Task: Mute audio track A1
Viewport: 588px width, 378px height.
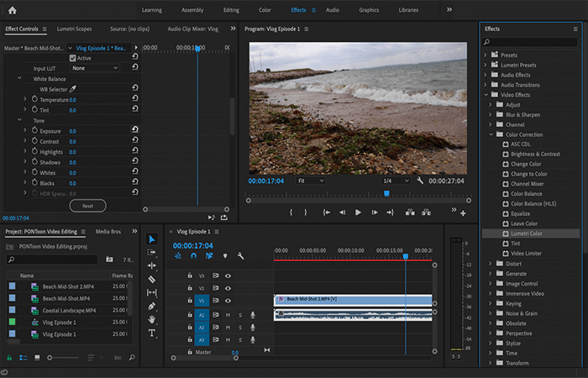Action: (x=228, y=315)
